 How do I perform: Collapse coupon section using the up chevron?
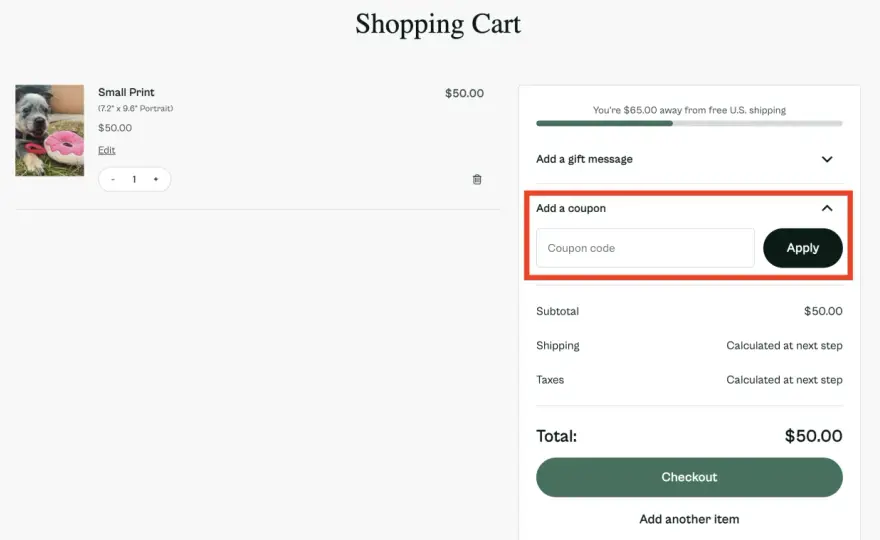coord(827,208)
